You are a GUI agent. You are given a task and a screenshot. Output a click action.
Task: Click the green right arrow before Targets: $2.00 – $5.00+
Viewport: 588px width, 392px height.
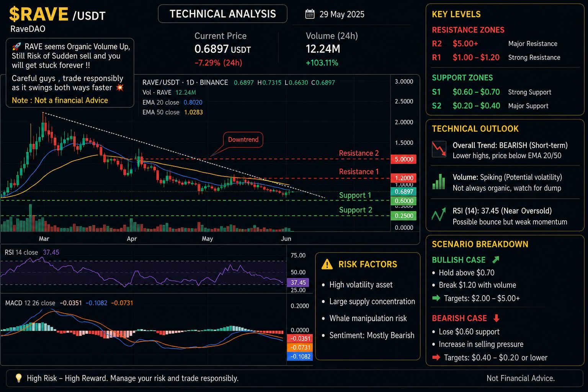[x=436, y=298]
